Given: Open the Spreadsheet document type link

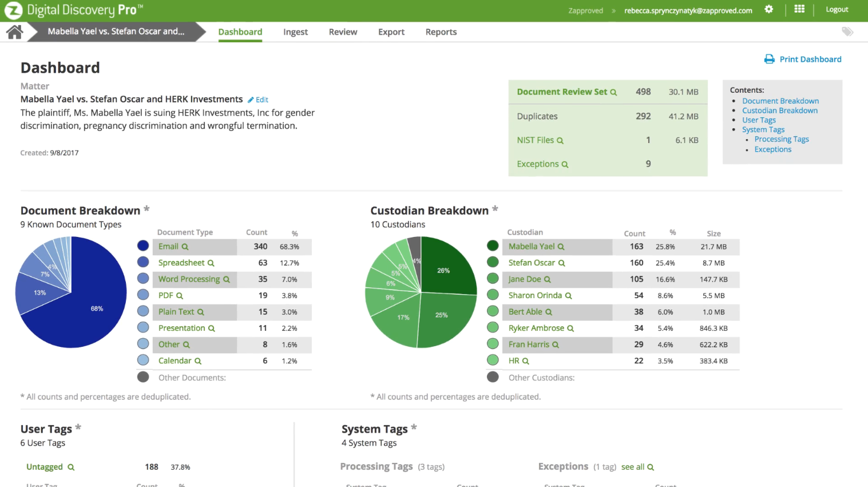Looking at the screenshot, I should tap(181, 263).
